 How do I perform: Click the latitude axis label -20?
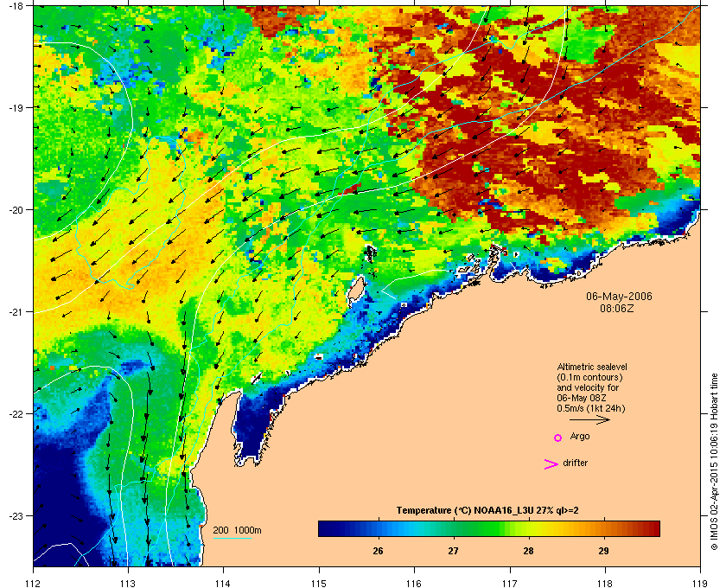[x=16, y=209]
